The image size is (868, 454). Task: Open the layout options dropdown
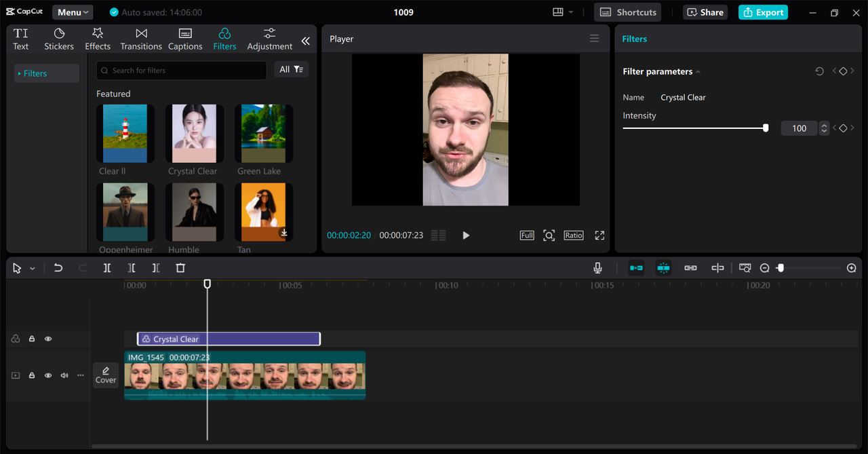coord(564,12)
